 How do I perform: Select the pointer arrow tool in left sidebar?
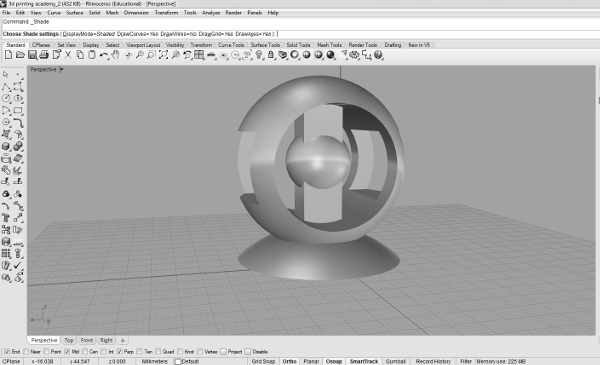(6, 74)
